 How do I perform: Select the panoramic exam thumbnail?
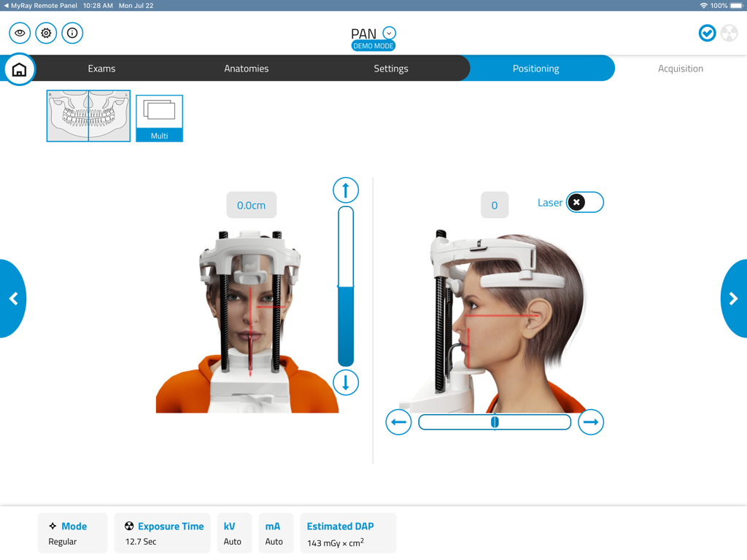[88, 117]
